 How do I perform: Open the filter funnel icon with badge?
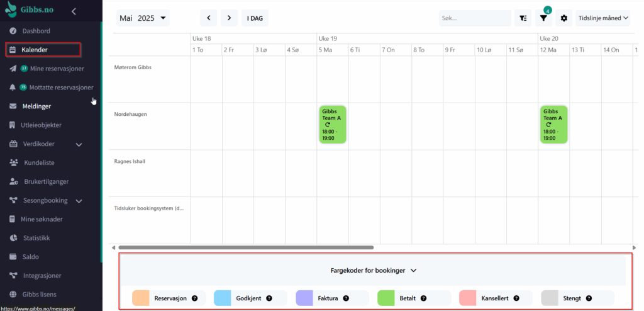click(543, 18)
